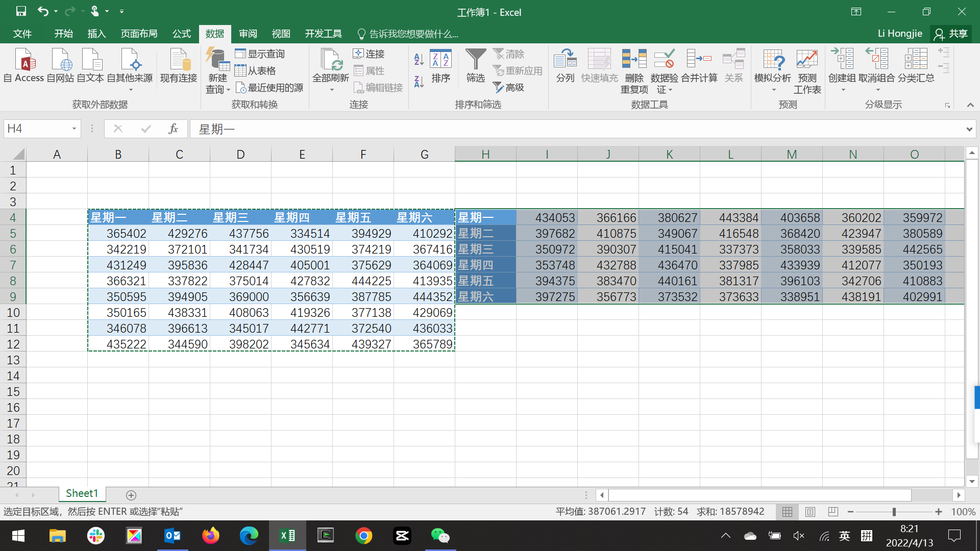Viewport: 980px width, 551px height.
Task: Expand the formula bar with chevron
Action: (x=969, y=129)
